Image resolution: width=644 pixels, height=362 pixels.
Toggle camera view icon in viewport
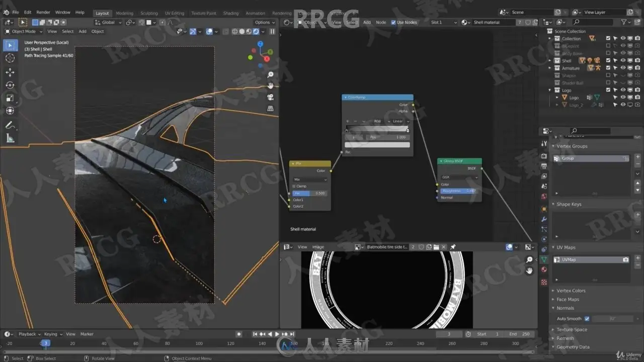pos(270,97)
